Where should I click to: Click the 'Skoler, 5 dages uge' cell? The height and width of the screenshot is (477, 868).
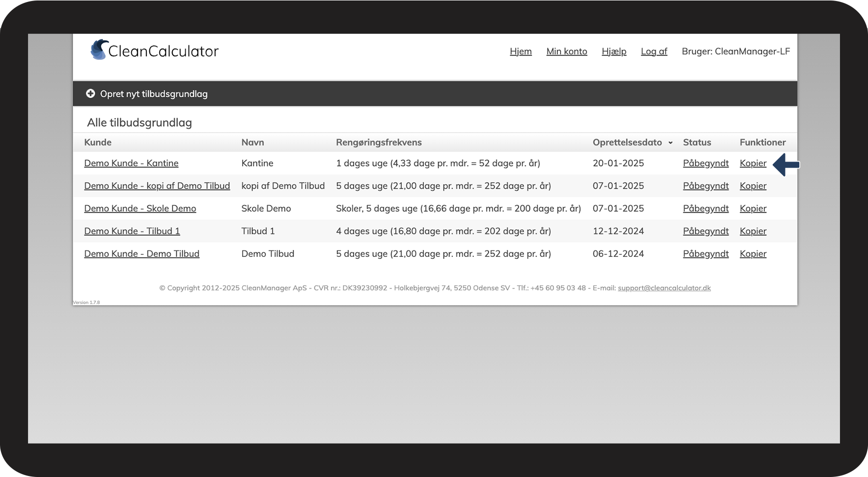pyautogui.click(x=458, y=208)
